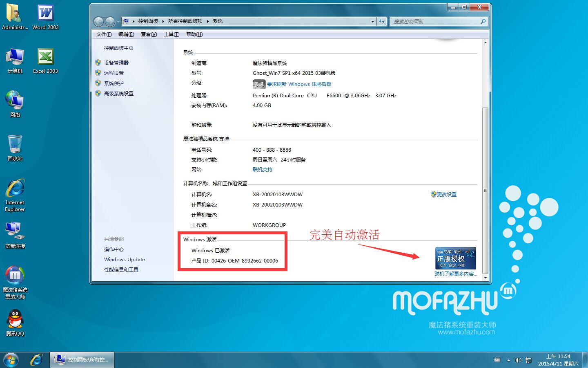
Task: Click the volume icon in the system tray
Action: (x=519, y=360)
